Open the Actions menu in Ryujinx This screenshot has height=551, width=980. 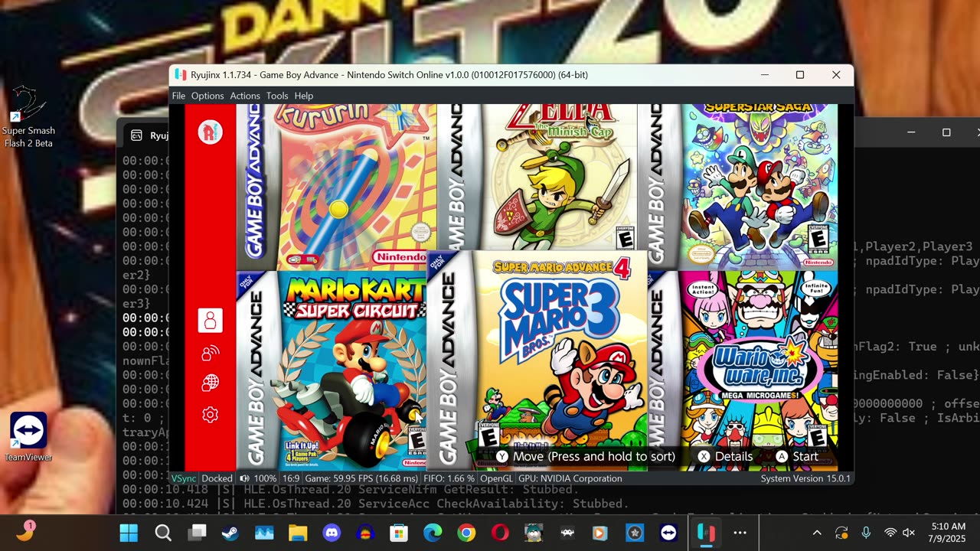coord(245,96)
